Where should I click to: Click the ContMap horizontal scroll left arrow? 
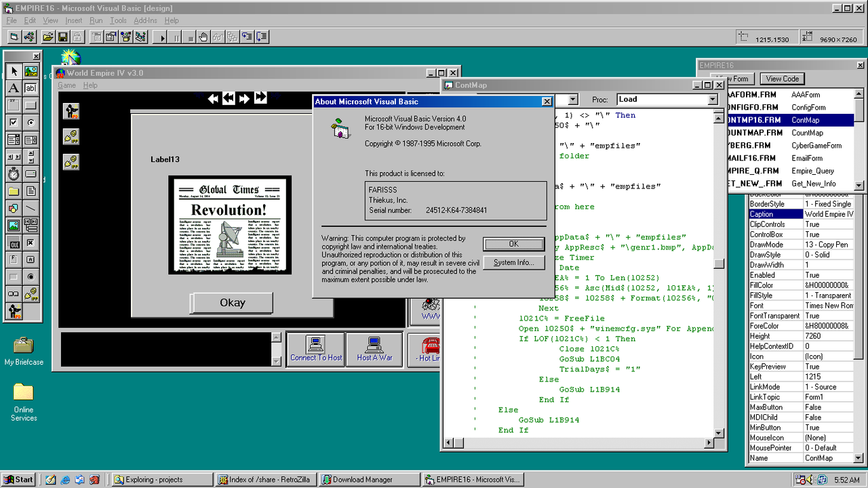449,442
